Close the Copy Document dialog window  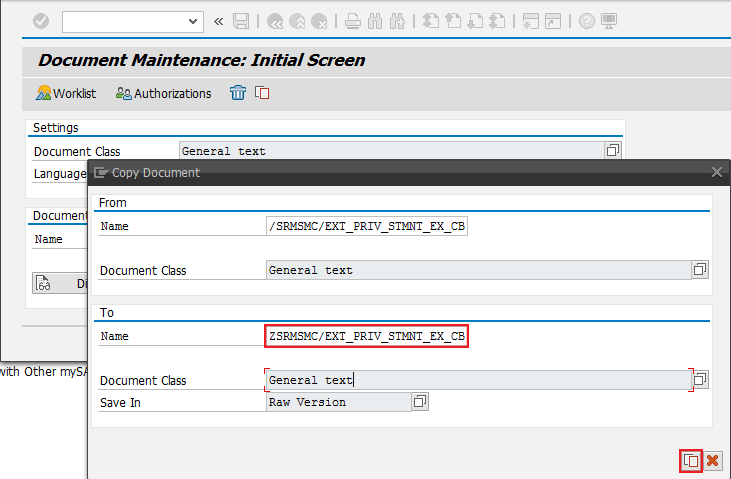tap(717, 172)
